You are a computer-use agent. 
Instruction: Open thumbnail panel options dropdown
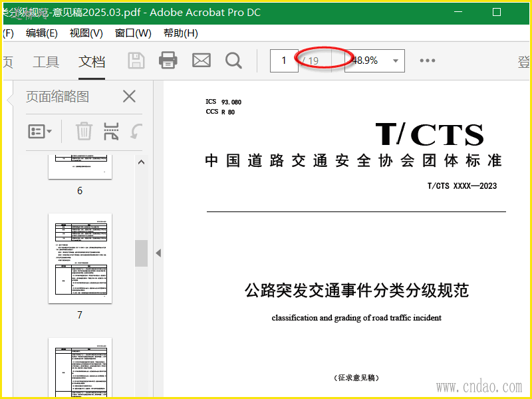(x=40, y=131)
